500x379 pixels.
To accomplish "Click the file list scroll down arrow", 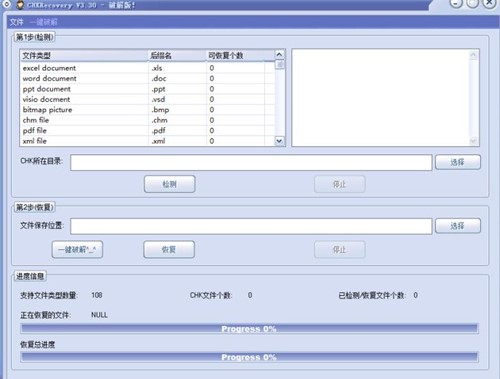I will [279, 141].
